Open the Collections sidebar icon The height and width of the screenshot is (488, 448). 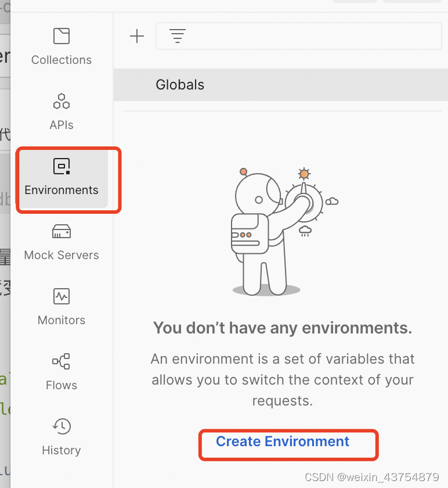click(x=62, y=36)
